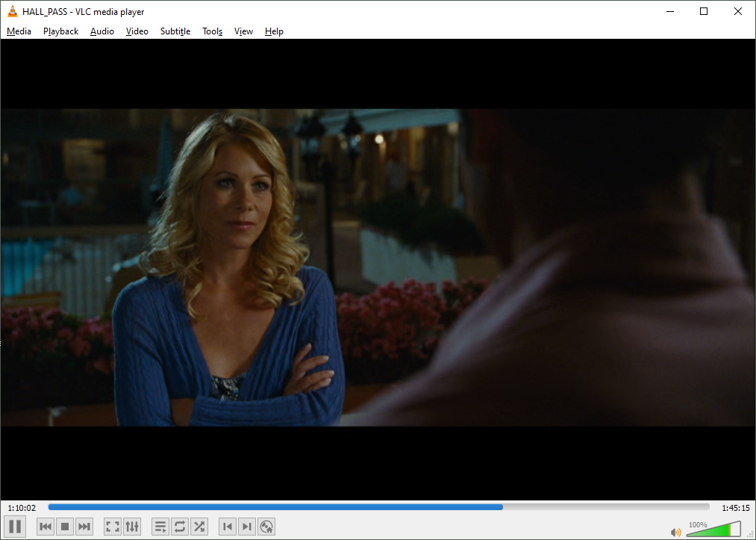Viewport: 756px width, 540px height.
Task: Seek on the playback progress bar
Action: point(378,507)
